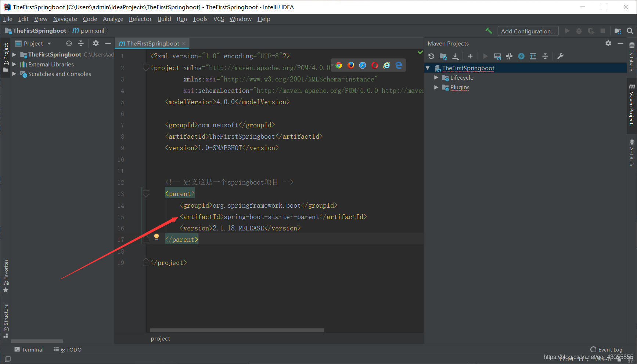This screenshot has width=637, height=364.
Task: Open in Internet Explorer icon
Action: pyautogui.click(x=386, y=65)
